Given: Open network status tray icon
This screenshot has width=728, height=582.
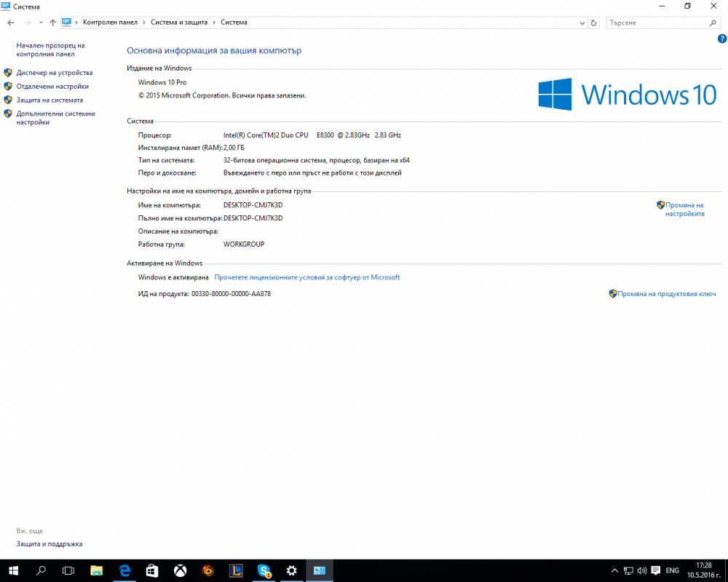Looking at the screenshot, I should point(628,570).
